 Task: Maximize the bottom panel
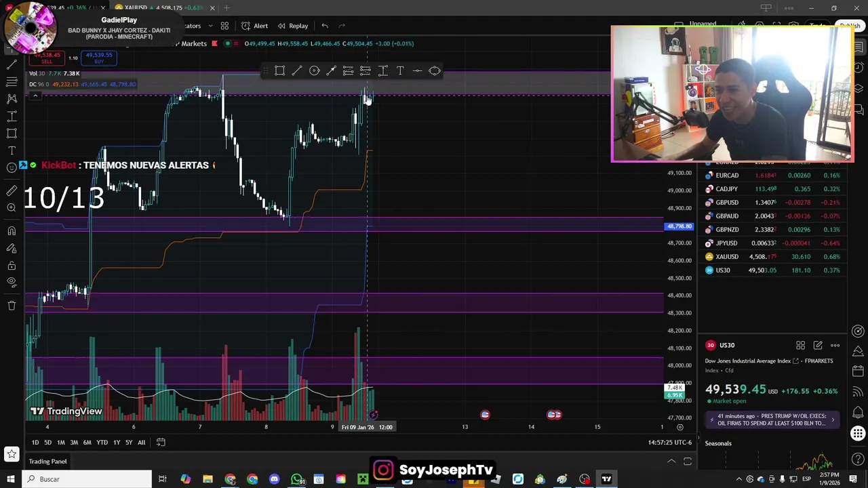[687, 462]
